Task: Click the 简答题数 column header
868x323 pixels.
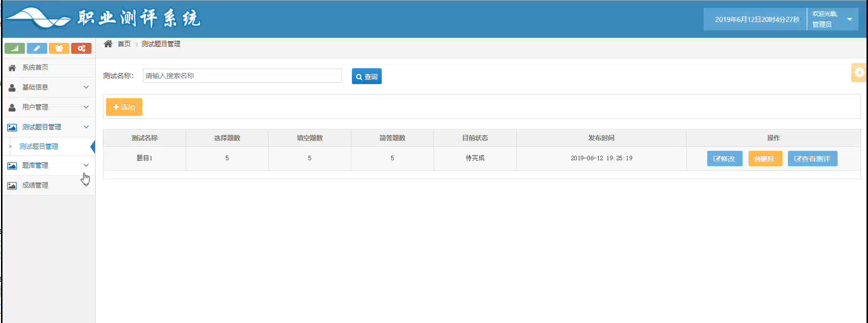Action: point(393,138)
